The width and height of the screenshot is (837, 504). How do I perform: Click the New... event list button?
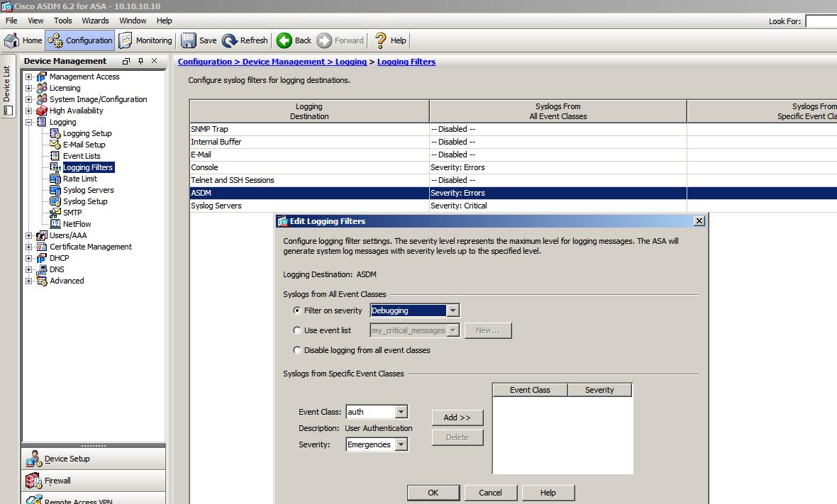(x=487, y=330)
